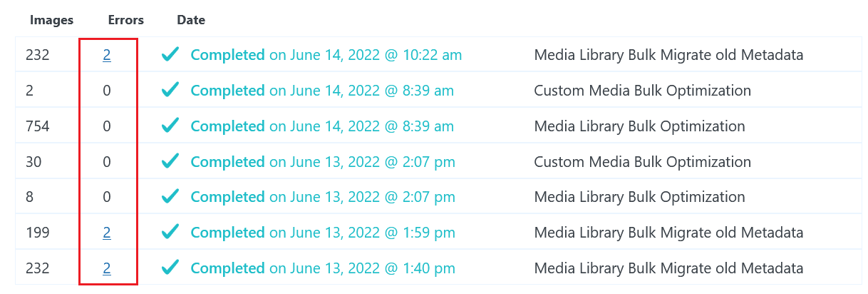Click the Images column header
This screenshot has height=294, width=868.
pos(51,20)
